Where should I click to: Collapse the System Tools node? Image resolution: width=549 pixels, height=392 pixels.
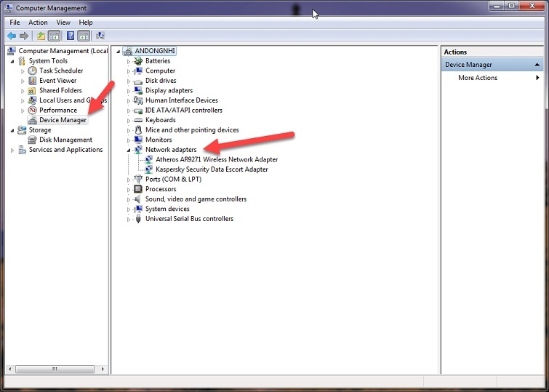pyautogui.click(x=12, y=61)
